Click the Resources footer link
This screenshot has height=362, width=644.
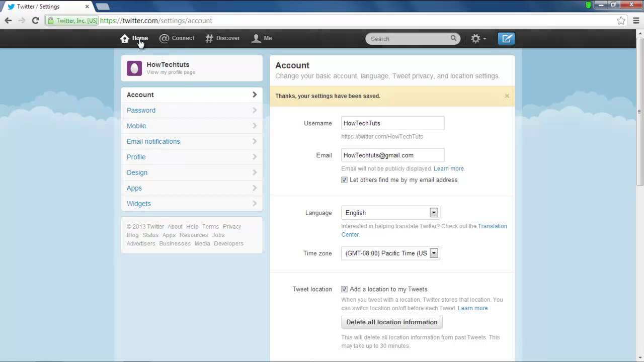click(x=194, y=235)
